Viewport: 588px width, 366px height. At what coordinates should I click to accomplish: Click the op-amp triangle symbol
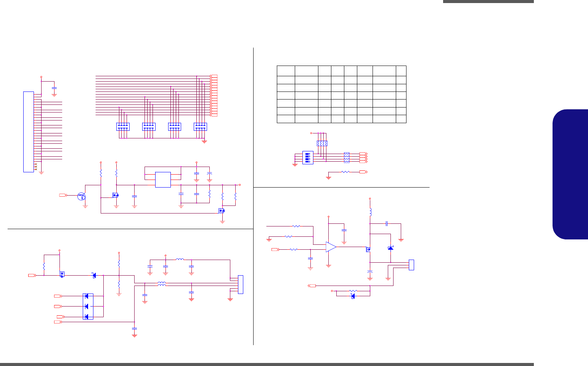pos(331,247)
